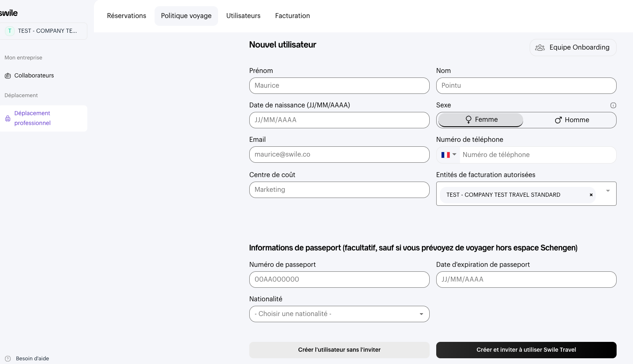
Task: Click Créer l'utilisateur sans l'inviter button
Action: click(x=339, y=350)
